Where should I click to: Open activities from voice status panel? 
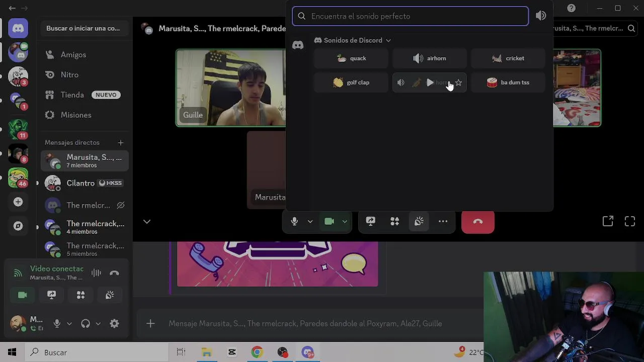click(x=80, y=295)
